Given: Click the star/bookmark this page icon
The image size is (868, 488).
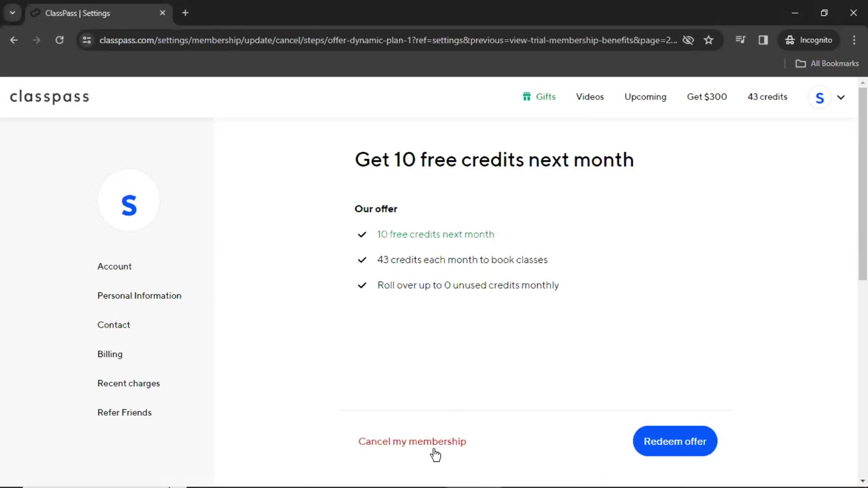Looking at the screenshot, I should pos(709,40).
